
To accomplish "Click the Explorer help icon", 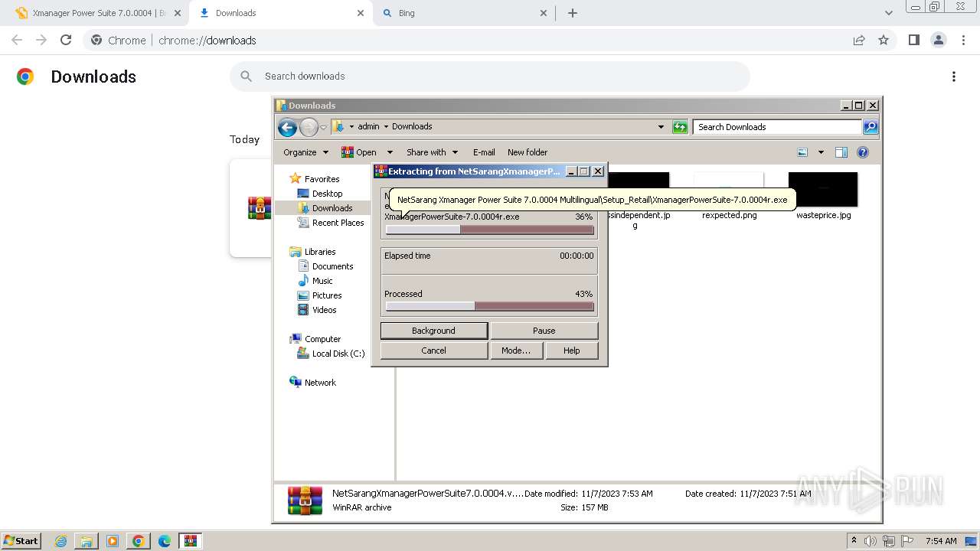I will (x=863, y=152).
